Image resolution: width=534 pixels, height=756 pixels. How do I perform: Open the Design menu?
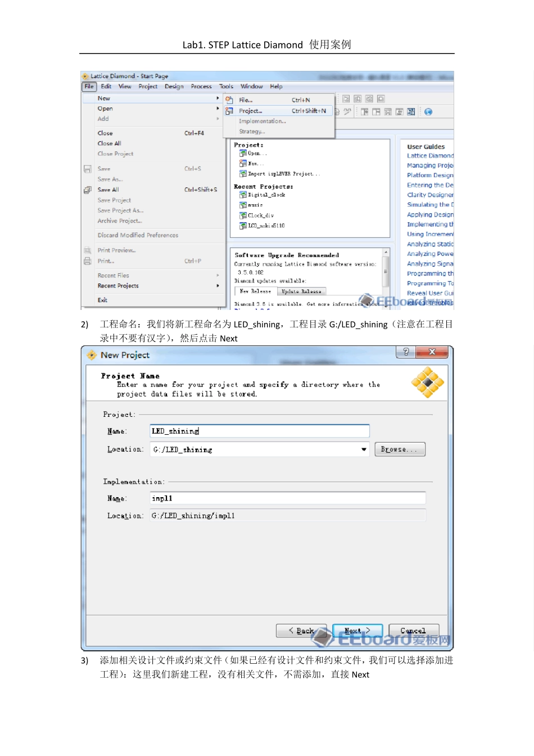[x=174, y=87]
